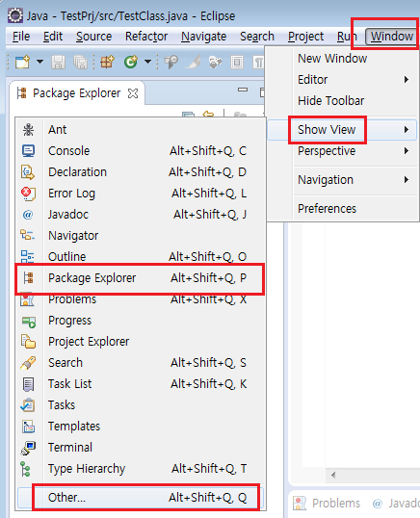Click the Error Log icon
This screenshot has height=518, width=420.
click(x=28, y=194)
